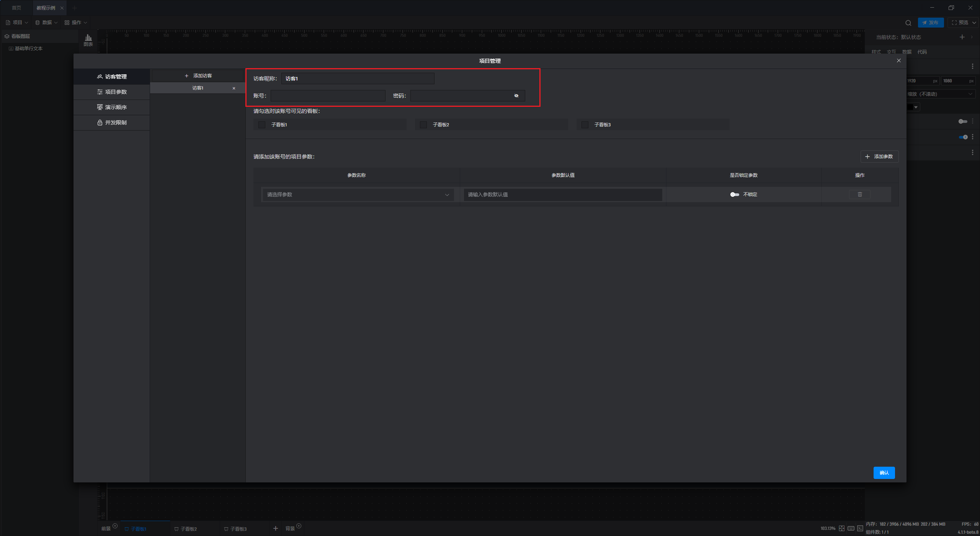980x536 pixels.
Task: Expand the state panel chevron
Action: coord(972,37)
